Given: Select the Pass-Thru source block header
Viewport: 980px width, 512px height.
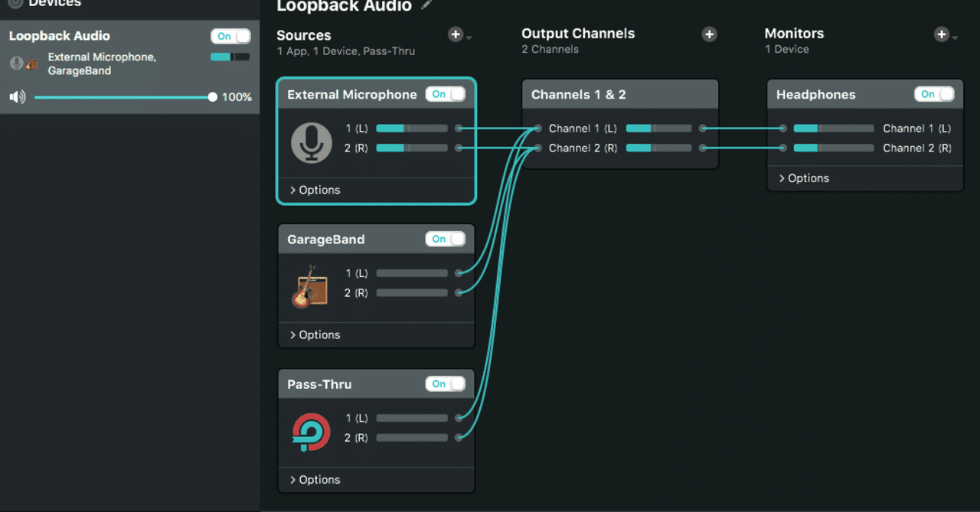Looking at the screenshot, I should tap(376, 384).
